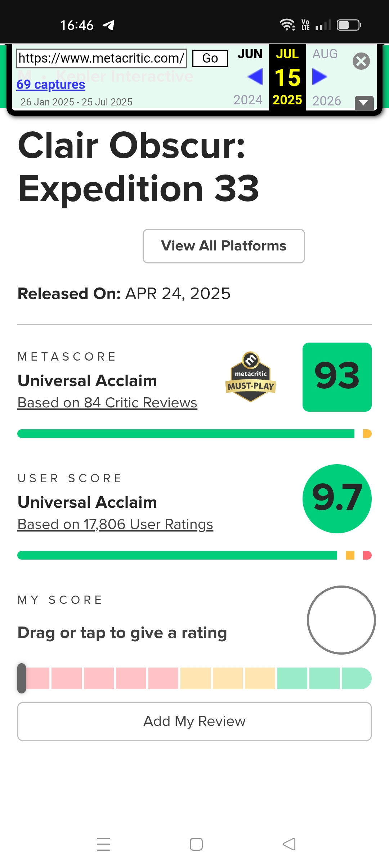Viewport: 389px width, 868px height.
Task: Tap the green 93 Metascore box
Action: pyautogui.click(x=337, y=377)
